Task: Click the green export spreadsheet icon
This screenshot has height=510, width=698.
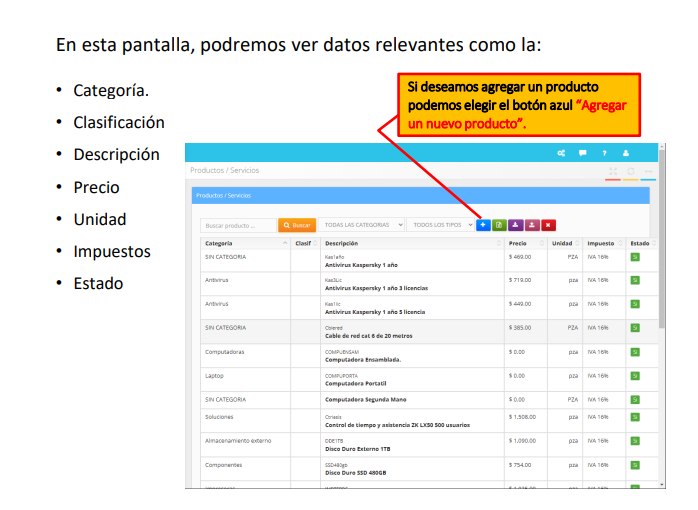Action: click(x=499, y=225)
